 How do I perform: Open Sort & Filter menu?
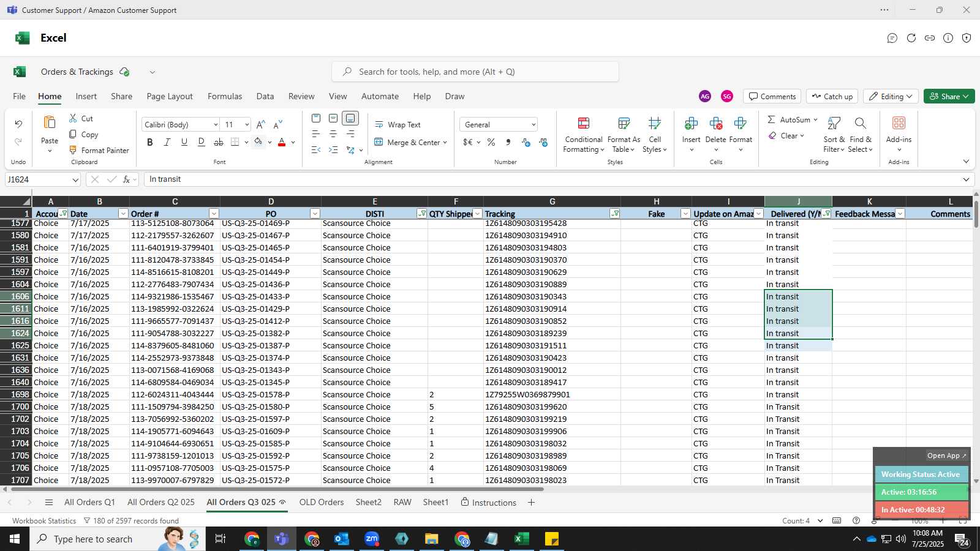click(x=834, y=135)
